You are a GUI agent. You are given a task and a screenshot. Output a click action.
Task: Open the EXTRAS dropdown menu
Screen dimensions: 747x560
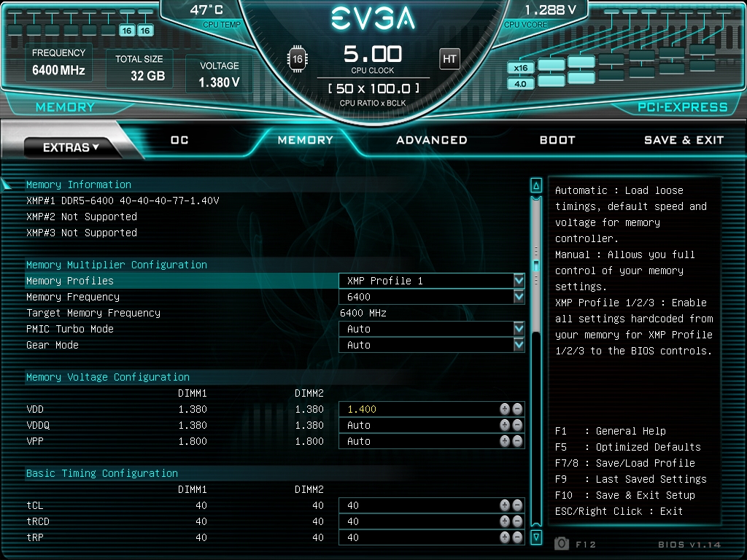coord(71,147)
